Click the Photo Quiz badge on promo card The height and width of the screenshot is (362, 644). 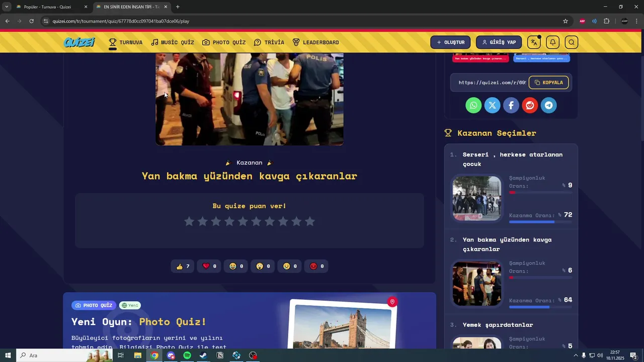[x=94, y=305]
